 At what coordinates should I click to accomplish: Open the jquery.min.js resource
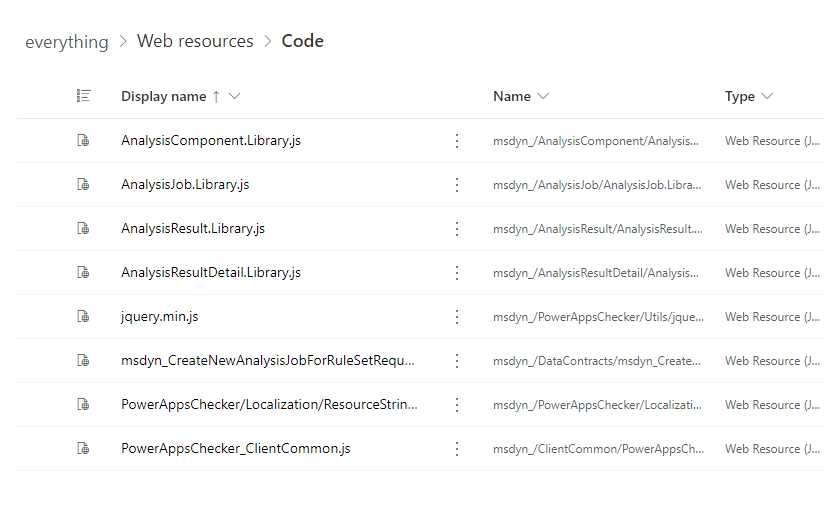point(159,317)
